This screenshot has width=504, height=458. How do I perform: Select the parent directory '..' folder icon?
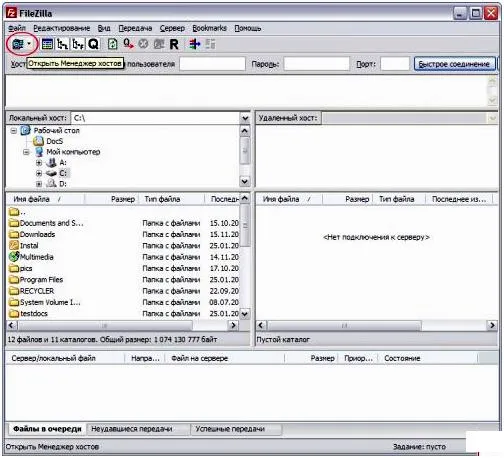click(14, 212)
